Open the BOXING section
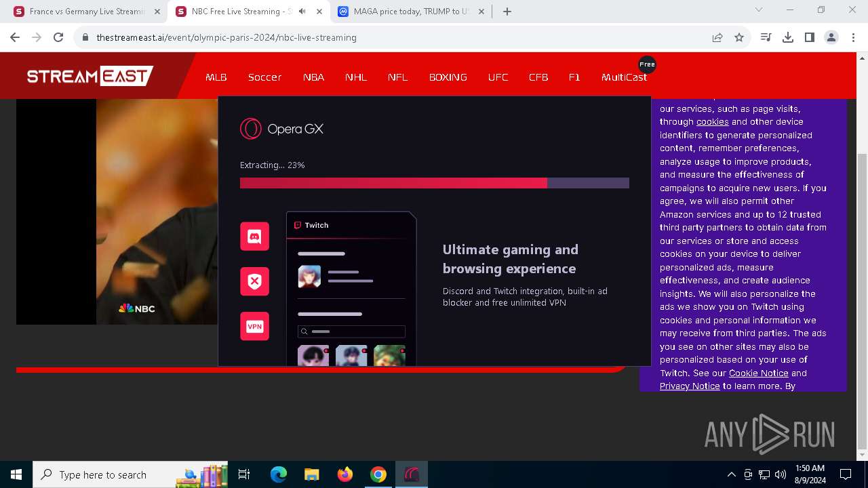 pyautogui.click(x=448, y=77)
